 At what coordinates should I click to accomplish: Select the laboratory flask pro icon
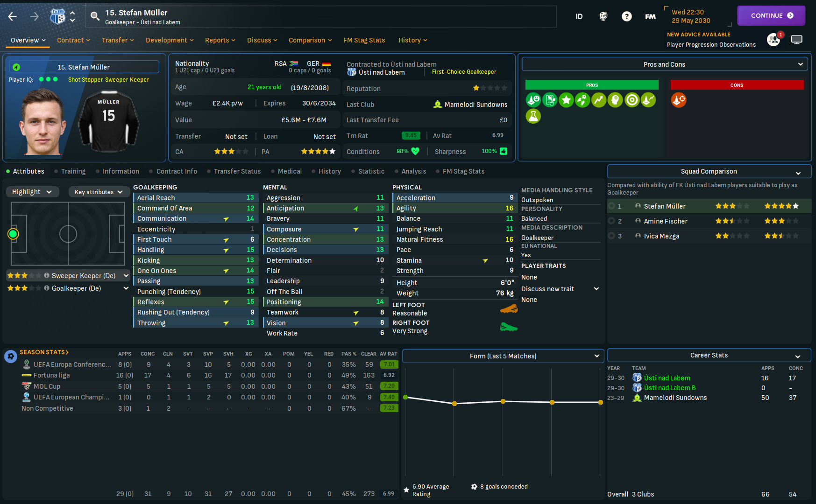[x=533, y=116]
